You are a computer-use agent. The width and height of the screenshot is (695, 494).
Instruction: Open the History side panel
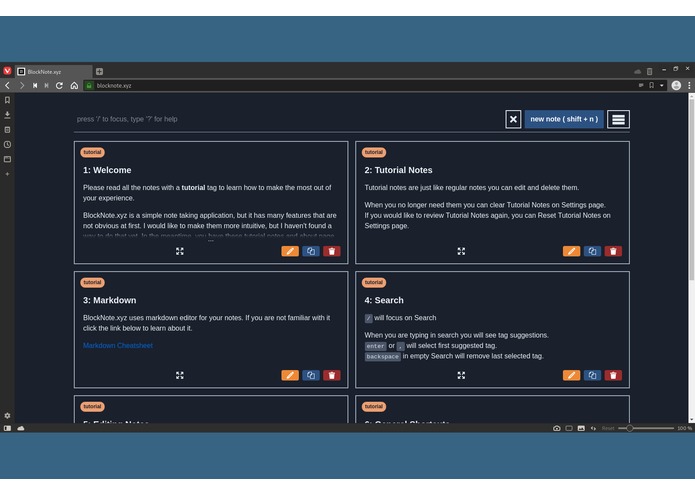pyautogui.click(x=7, y=144)
